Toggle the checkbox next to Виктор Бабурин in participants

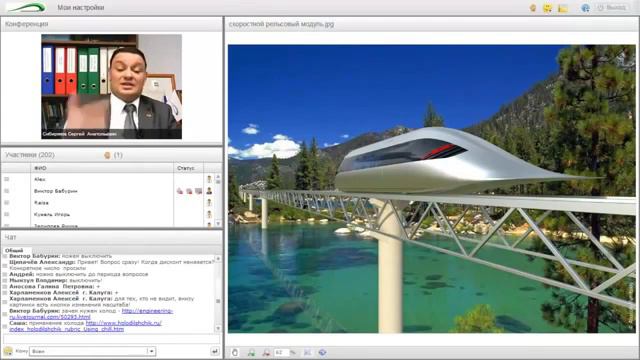pyautogui.click(x=7, y=191)
